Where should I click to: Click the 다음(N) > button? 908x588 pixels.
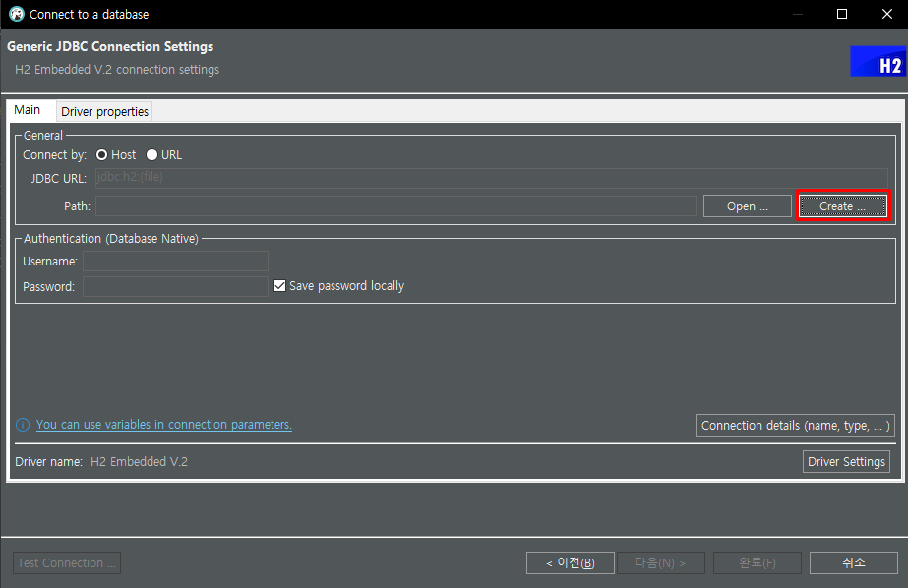tap(661, 563)
